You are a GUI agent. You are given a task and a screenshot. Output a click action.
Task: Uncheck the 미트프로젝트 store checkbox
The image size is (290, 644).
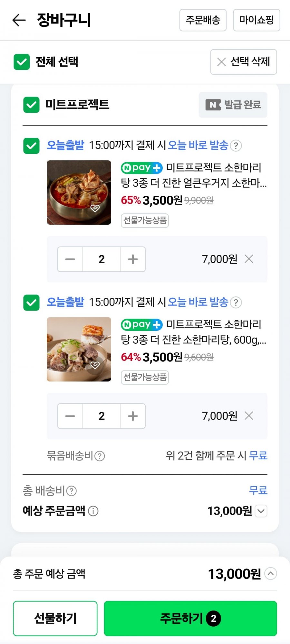(31, 105)
